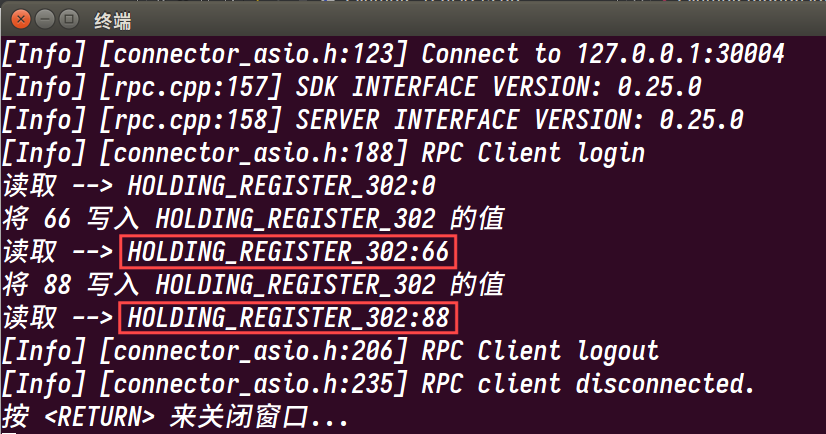Click the SERVER INTERFACE VERSION line

coord(373,120)
